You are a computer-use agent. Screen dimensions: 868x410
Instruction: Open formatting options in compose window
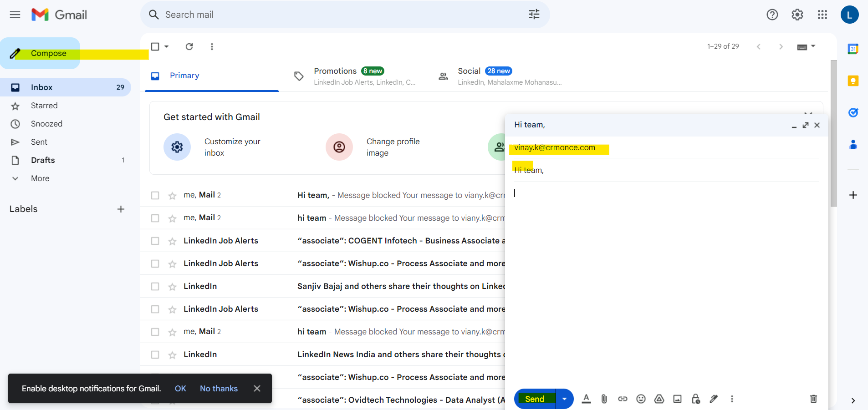click(x=587, y=399)
